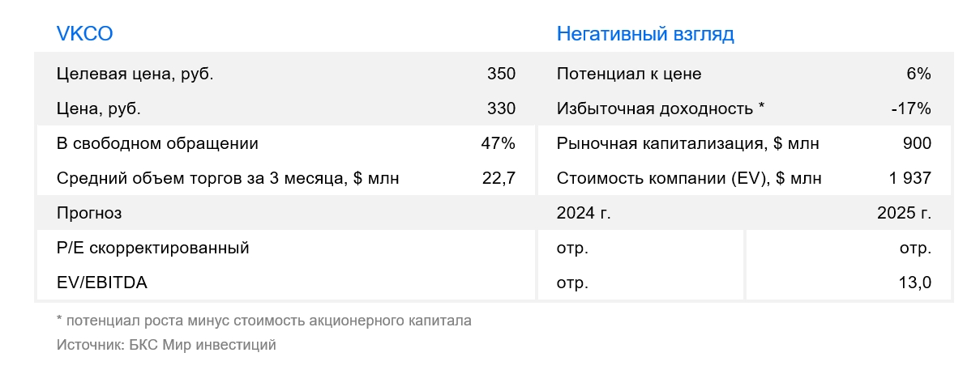This screenshot has width=980, height=374.
Task: Click Рыночная капитализация value 900
Action: (x=917, y=144)
